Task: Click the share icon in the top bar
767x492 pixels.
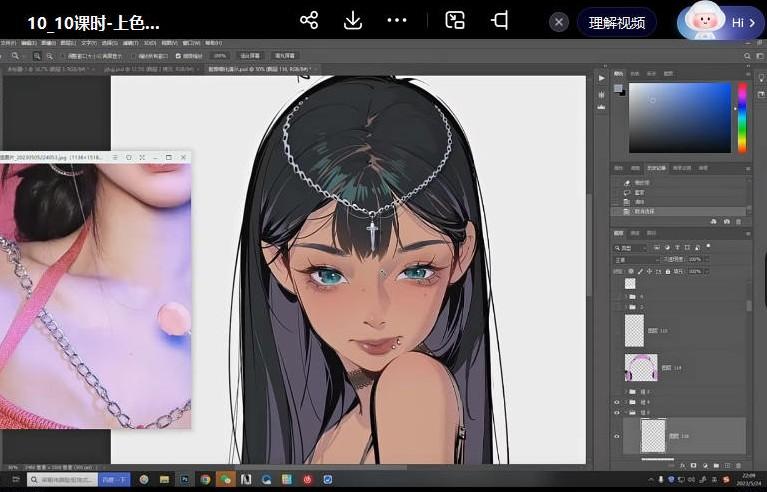Action: [x=309, y=20]
